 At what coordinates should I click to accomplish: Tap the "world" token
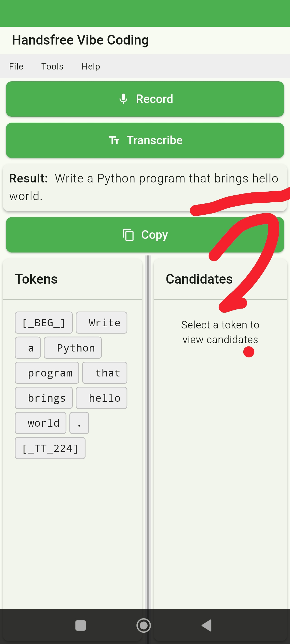(x=41, y=423)
